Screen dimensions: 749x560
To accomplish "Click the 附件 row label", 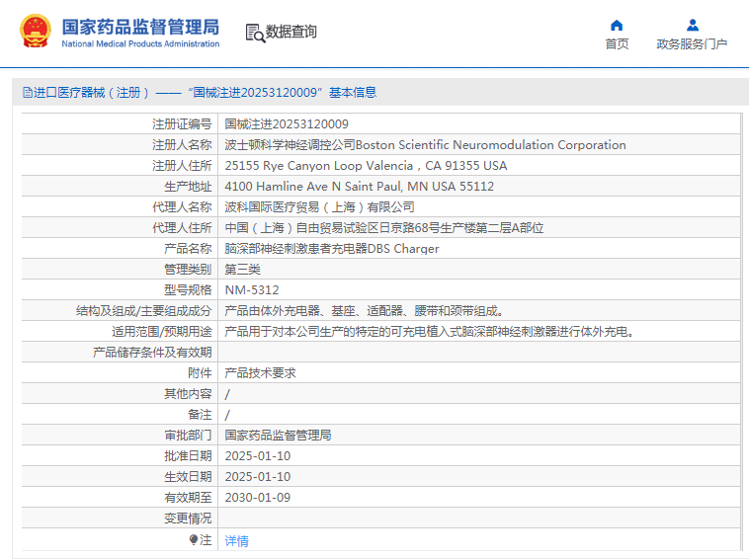I will pyautogui.click(x=200, y=373).
